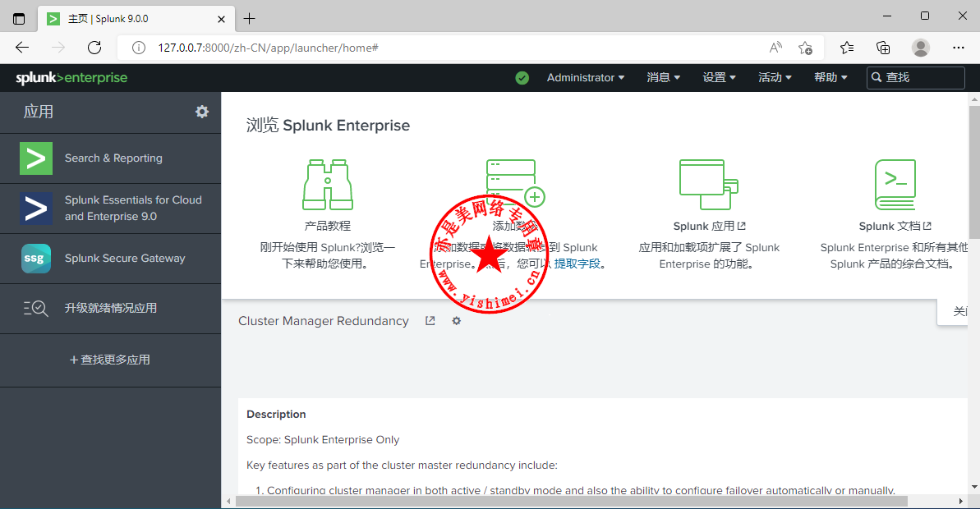Open Cluster Manager Redundancy panel settings gear
This screenshot has width=980, height=509.
point(456,320)
